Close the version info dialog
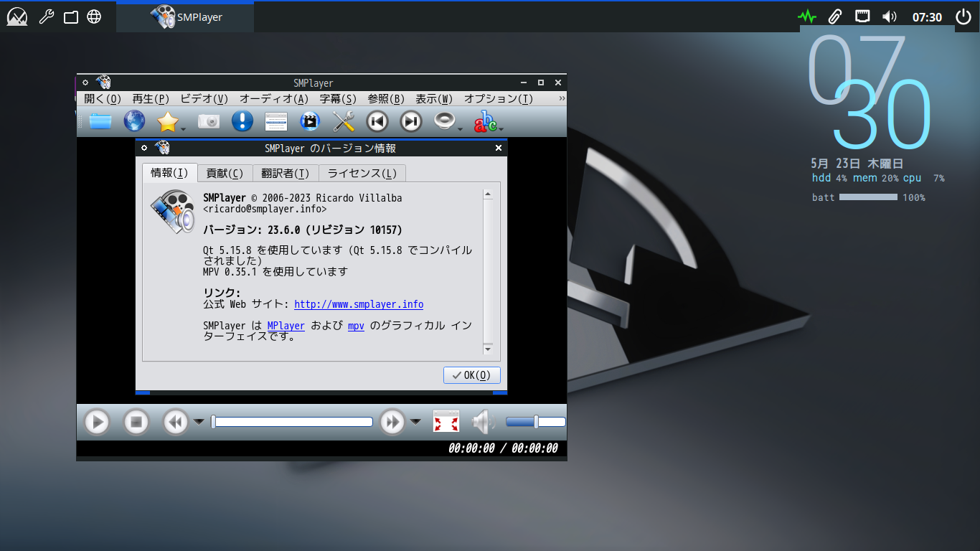This screenshot has width=980, height=551. (x=499, y=148)
